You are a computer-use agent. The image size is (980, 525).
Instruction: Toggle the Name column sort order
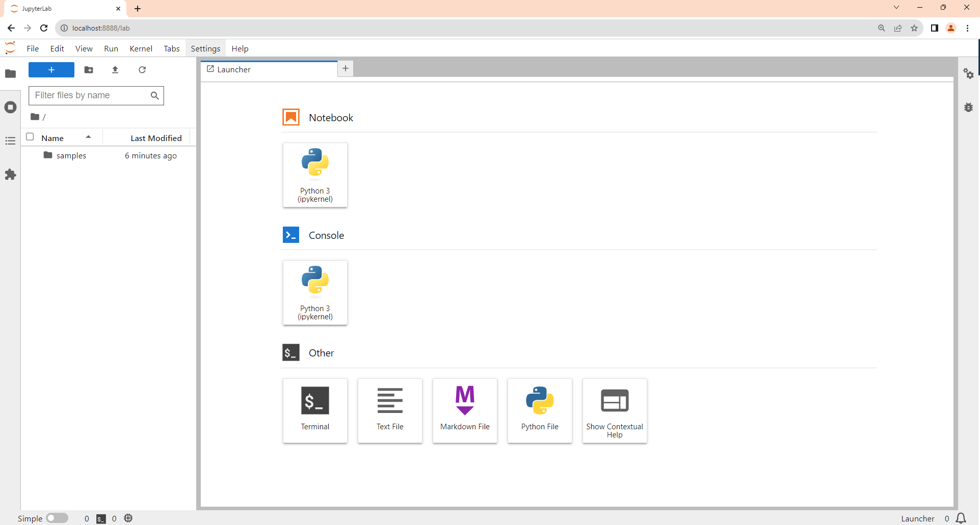(x=53, y=137)
